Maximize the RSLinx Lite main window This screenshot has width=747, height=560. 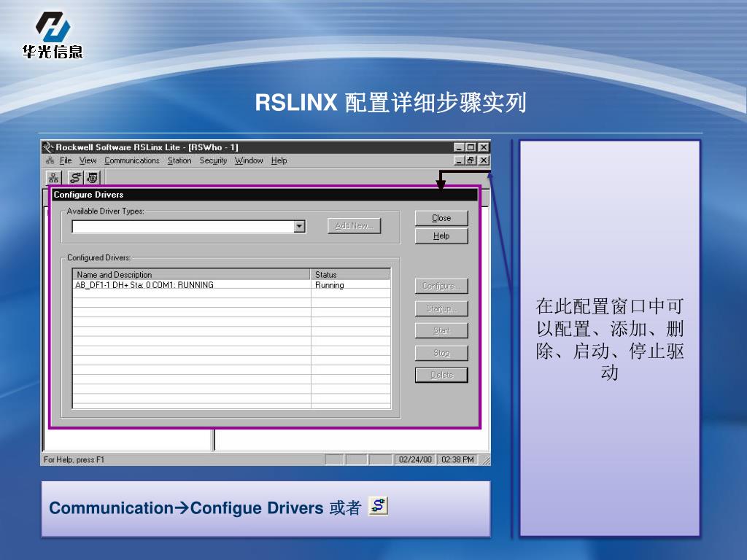[x=471, y=147]
